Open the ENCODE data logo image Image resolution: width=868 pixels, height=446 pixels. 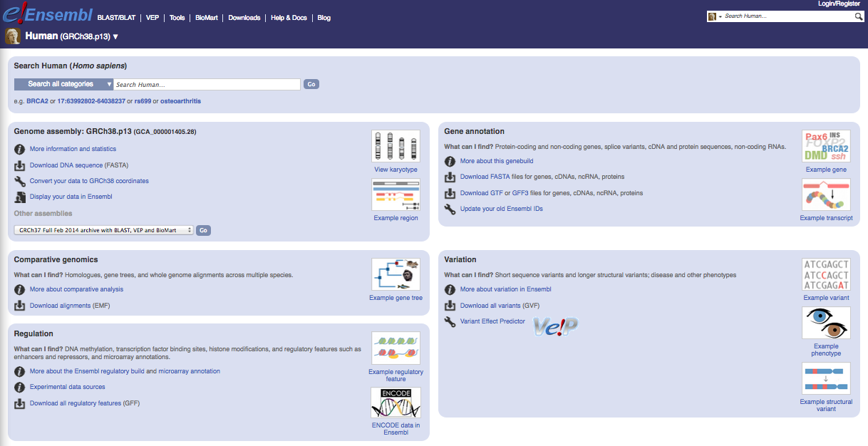tap(396, 403)
